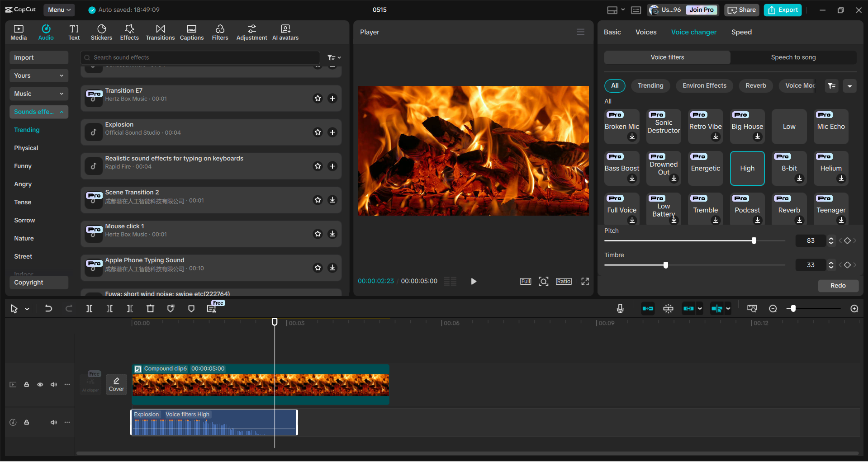Select the AI avatars panel
868x462 pixels.
pyautogui.click(x=285, y=32)
